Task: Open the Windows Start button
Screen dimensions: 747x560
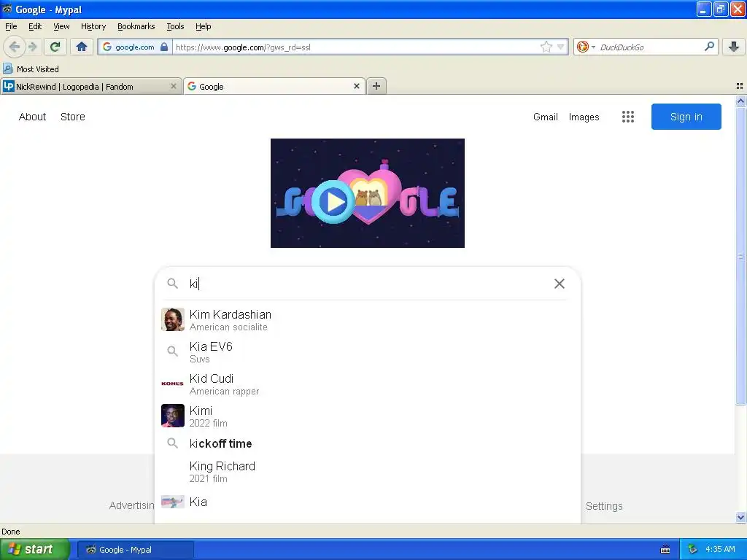Action: pyautogui.click(x=35, y=549)
